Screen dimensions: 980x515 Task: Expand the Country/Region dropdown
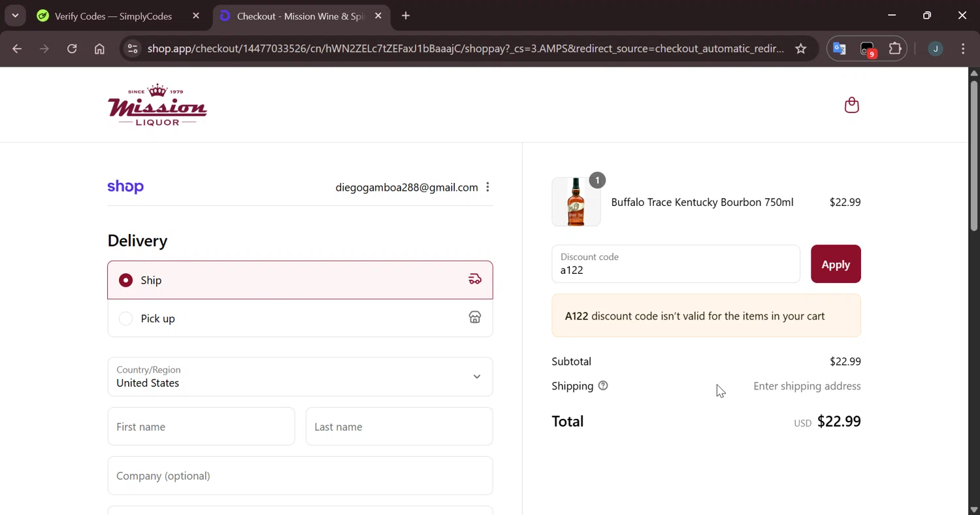pos(300,376)
